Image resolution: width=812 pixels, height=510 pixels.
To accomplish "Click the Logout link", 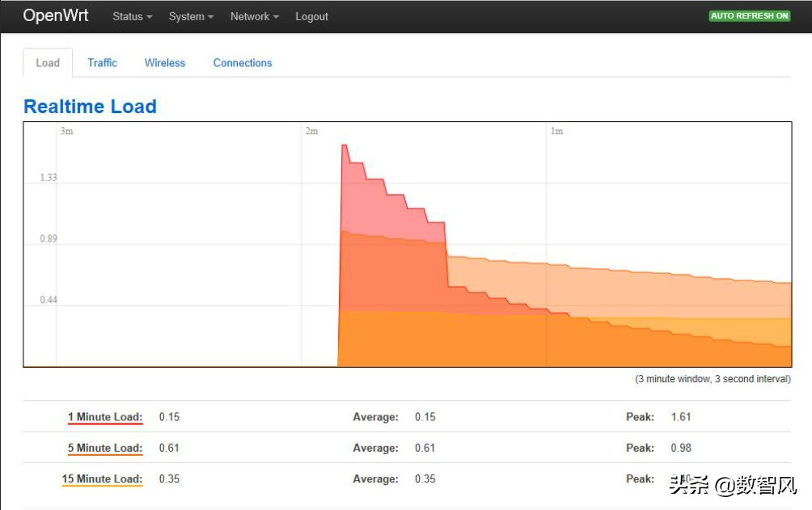I will 311,16.
